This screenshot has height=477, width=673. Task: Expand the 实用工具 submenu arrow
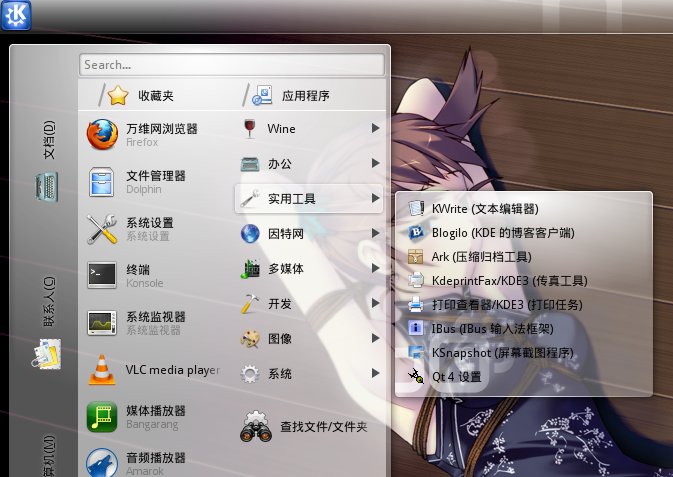point(376,198)
